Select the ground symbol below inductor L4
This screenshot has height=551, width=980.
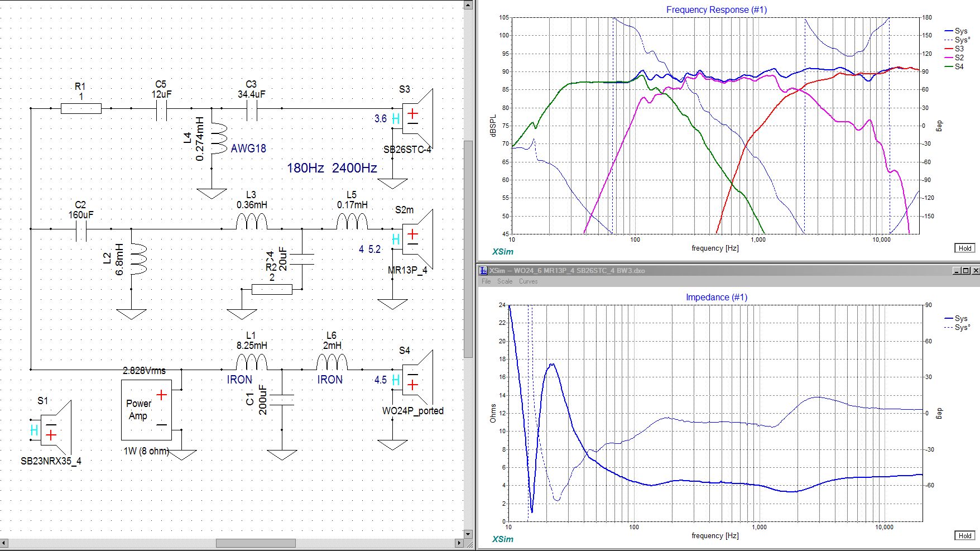tap(212, 193)
